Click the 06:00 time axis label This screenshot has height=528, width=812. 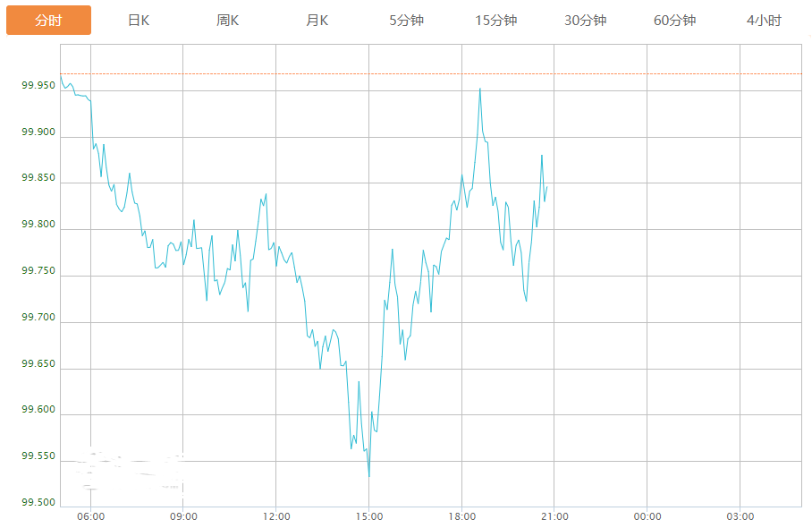[91, 516]
